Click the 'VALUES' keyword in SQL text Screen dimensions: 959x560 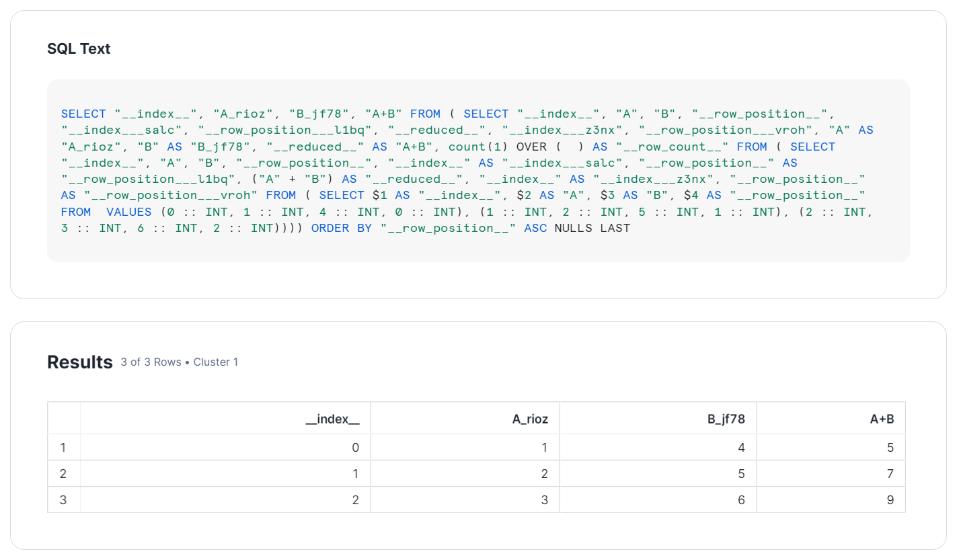click(x=129, y=212)
